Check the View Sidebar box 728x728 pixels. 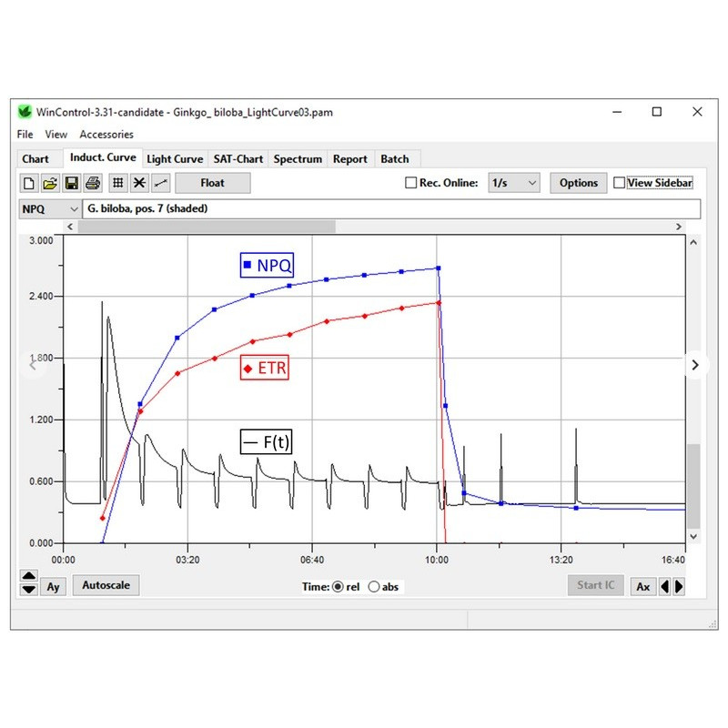(x=620, y=183)
